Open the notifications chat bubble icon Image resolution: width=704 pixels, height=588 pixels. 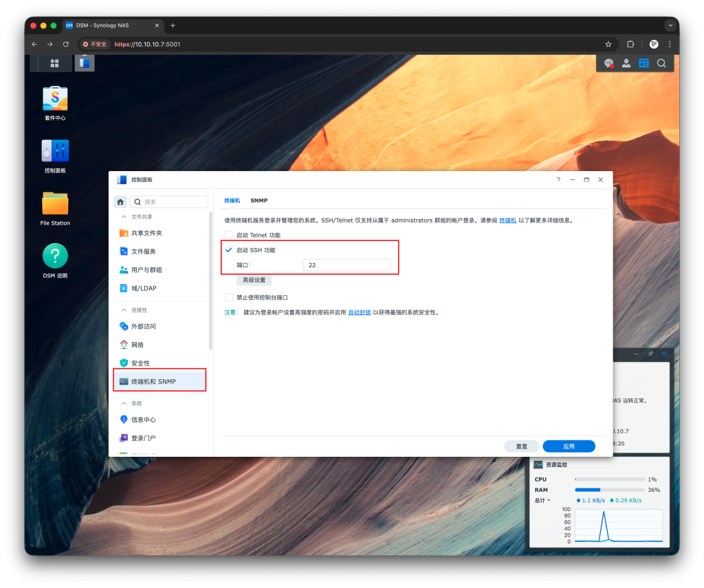click(x=608, y=63)
